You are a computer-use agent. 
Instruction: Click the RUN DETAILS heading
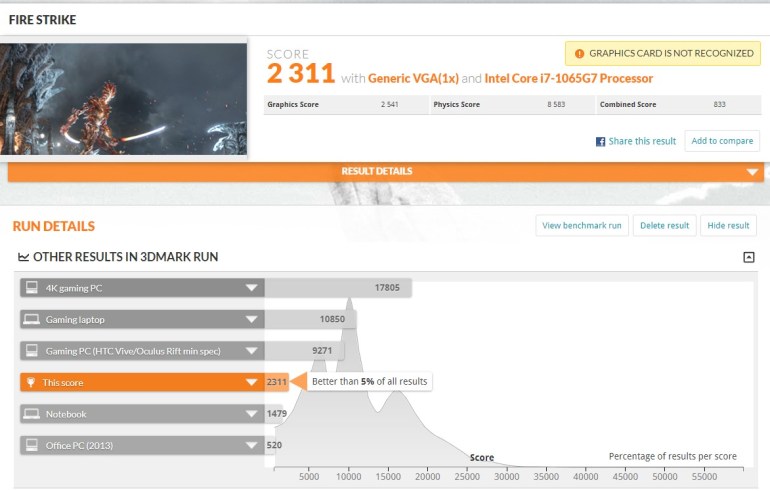point(54,226)
